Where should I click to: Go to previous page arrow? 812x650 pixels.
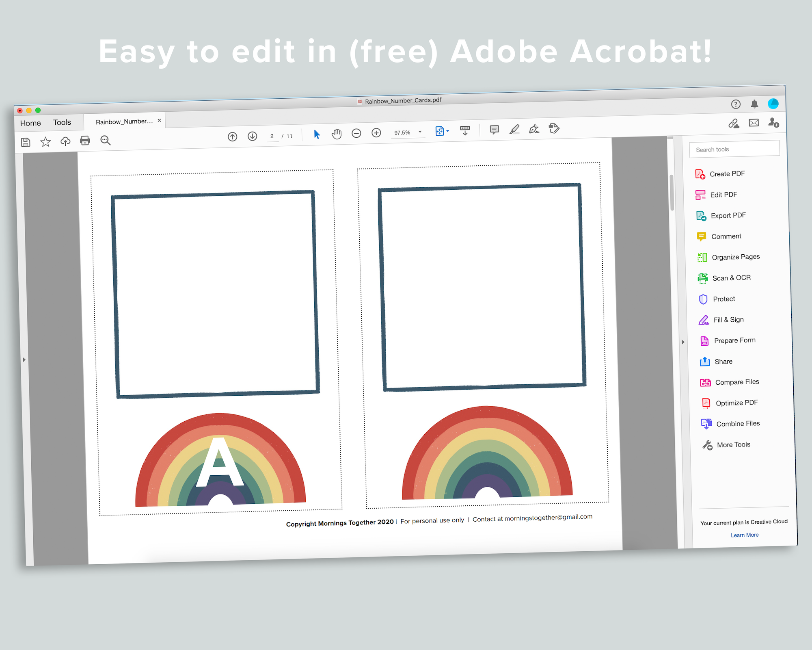tap(233, 136)
